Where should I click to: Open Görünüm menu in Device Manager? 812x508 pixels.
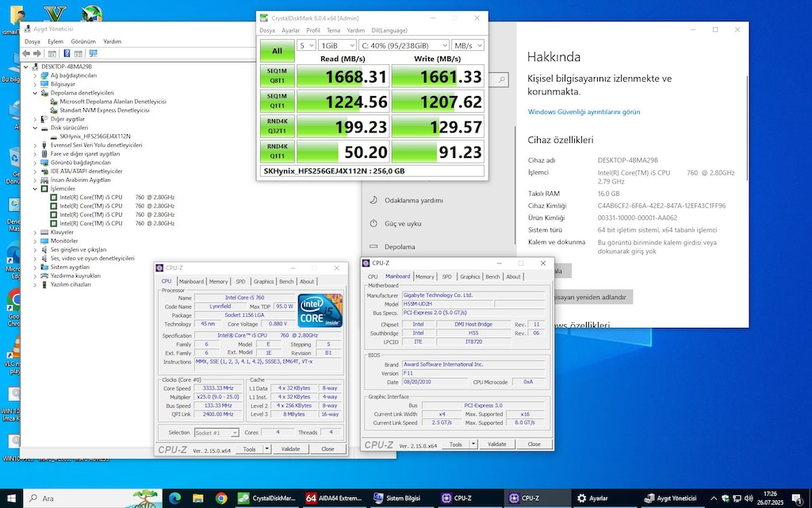83,41
